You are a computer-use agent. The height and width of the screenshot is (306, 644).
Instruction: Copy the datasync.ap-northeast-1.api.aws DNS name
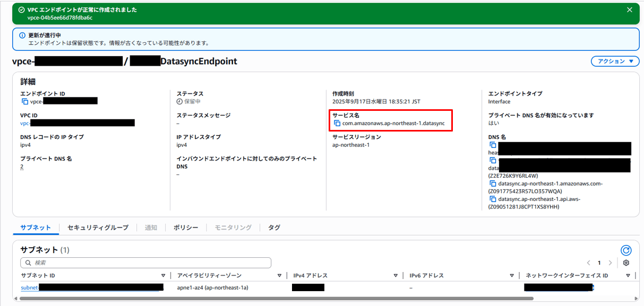click(492, 199)
